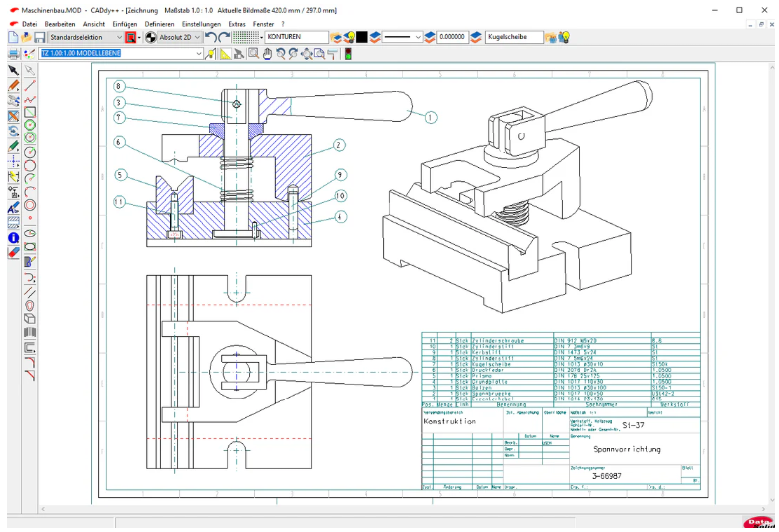Click the Undo arrow icon

click(211, 37)
